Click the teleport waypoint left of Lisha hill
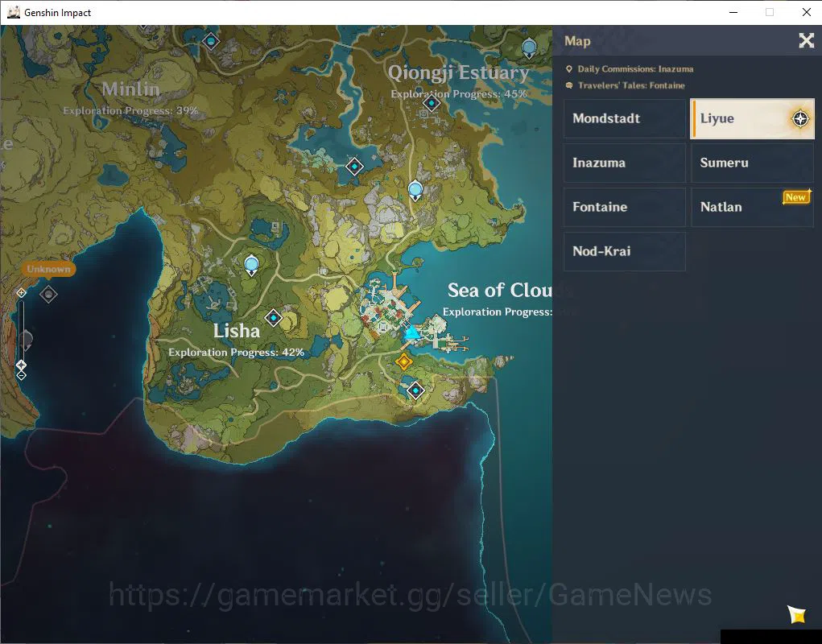Screen dimensions: 822x644 (x=273, y=317)
